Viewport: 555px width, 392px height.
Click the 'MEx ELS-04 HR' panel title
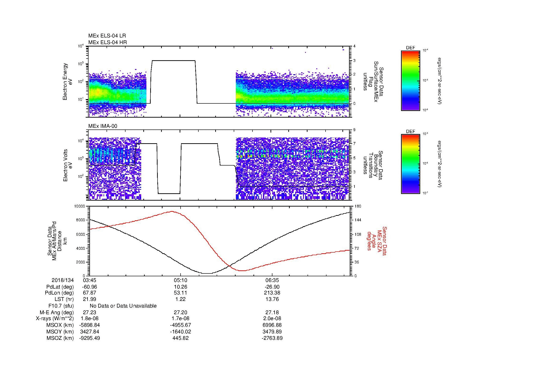coord(107,42)
